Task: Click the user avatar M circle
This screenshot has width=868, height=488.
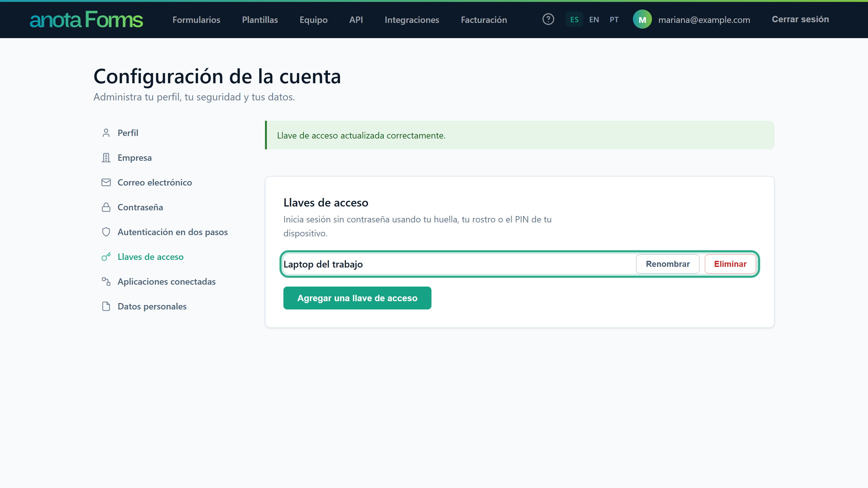Action: tap(642, 19)
